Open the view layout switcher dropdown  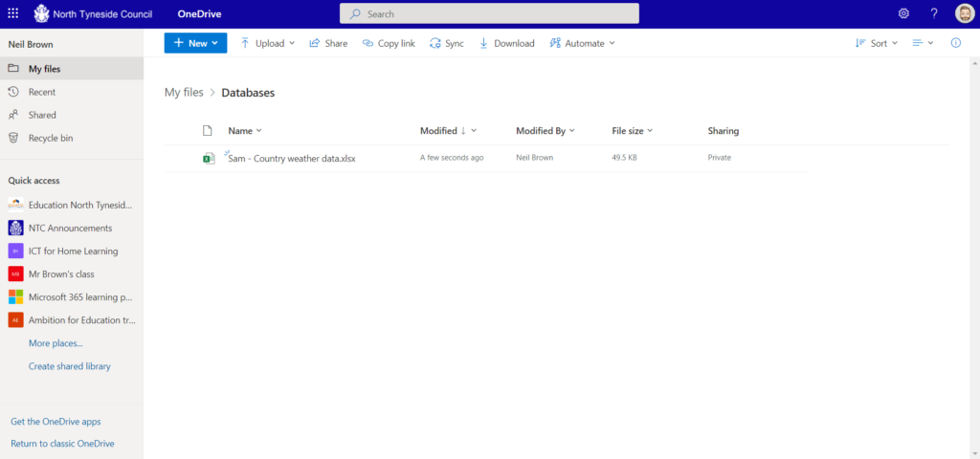point(923,43)
